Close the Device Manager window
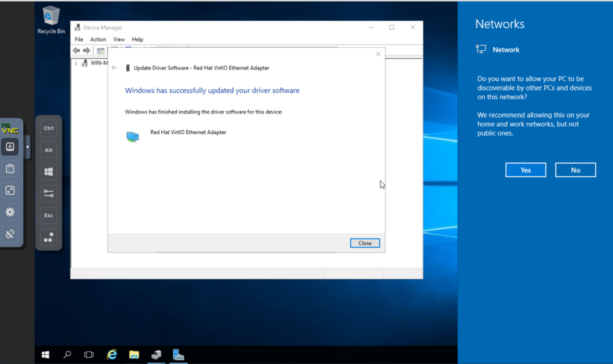Viewport: 613px width, 364px height. tap(413, 28)
